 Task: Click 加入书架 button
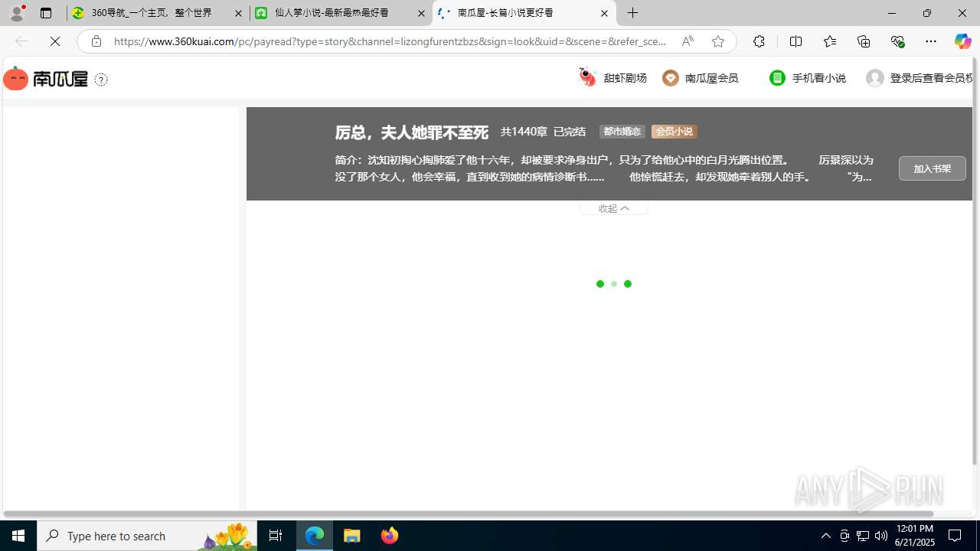(932, 168)
